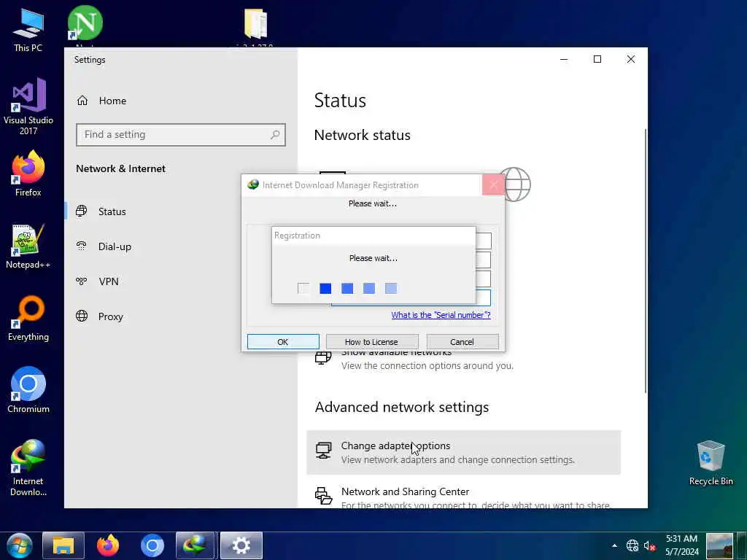The height and width of the screenshot is (560, 747).
Task: Click Cancel in IDM Registration dialog
Action: pos(462,342)
